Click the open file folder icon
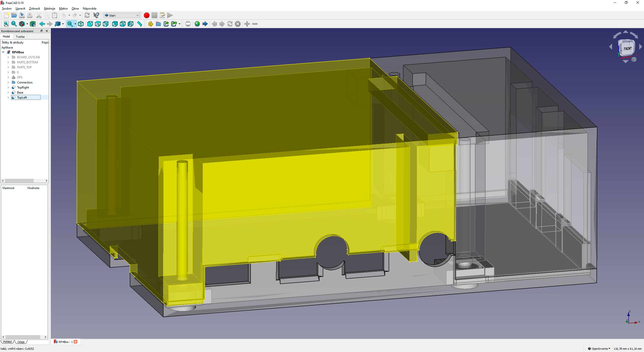 [14, 15]
